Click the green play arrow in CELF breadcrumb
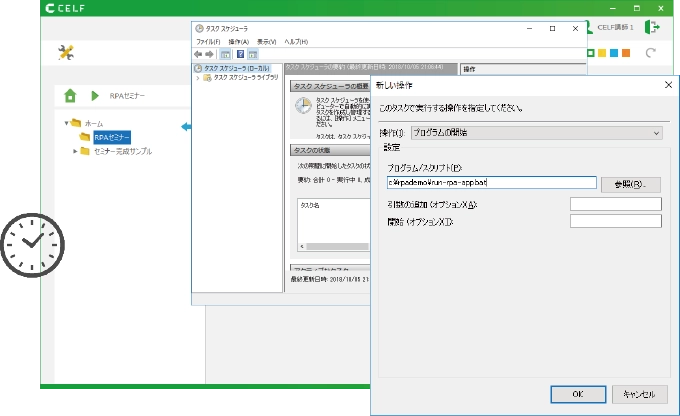This screenshot has width=680, height=416. point(95,96)
